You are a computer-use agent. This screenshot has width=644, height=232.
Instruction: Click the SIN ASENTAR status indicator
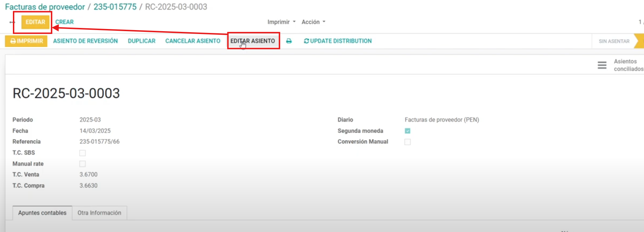click(x=614, y=42)
